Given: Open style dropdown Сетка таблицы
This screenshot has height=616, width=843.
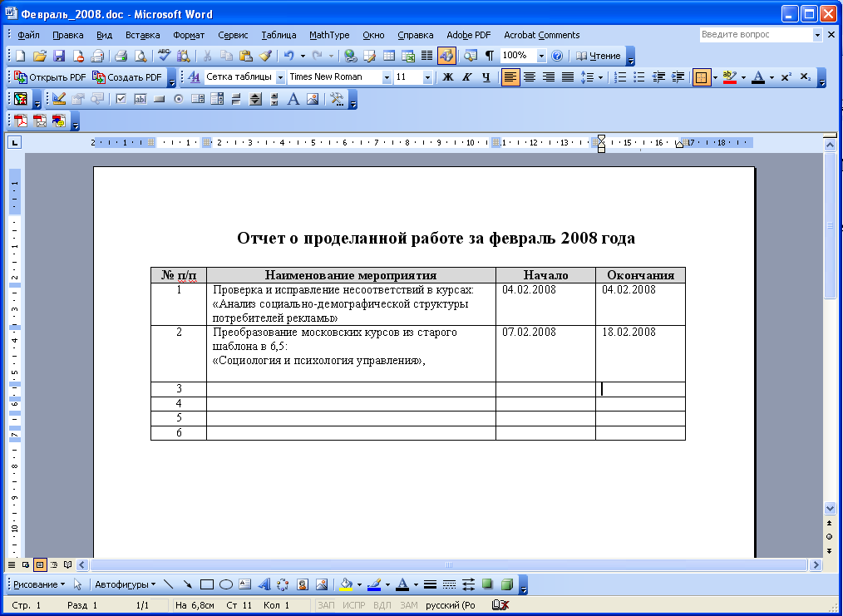Looking at the screenshot, I should [280, 77].
